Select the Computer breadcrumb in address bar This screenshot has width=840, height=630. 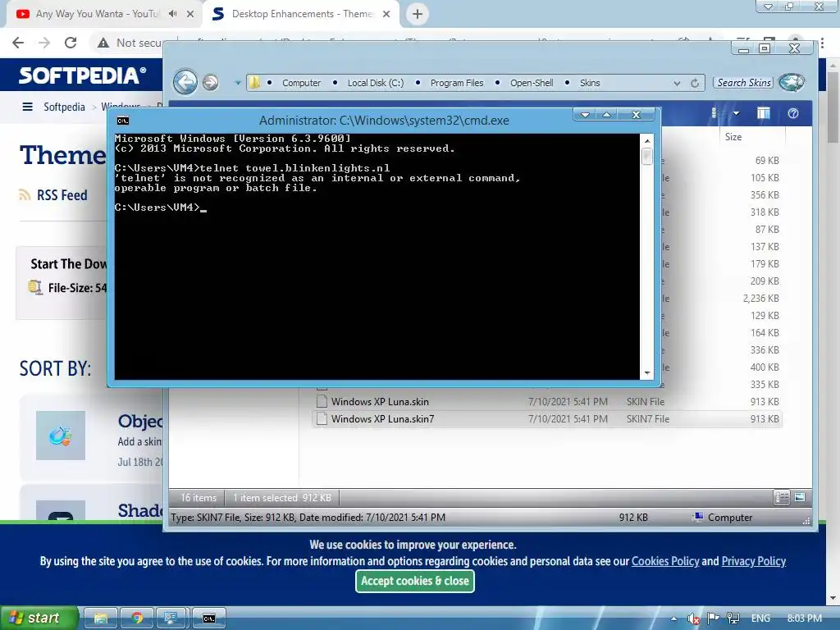click(x=302, y=83)
